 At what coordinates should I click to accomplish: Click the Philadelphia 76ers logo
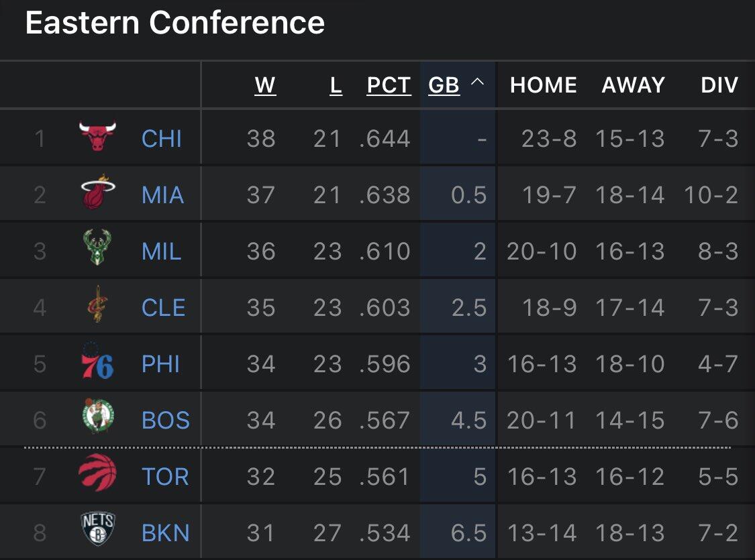pos(97,363)
